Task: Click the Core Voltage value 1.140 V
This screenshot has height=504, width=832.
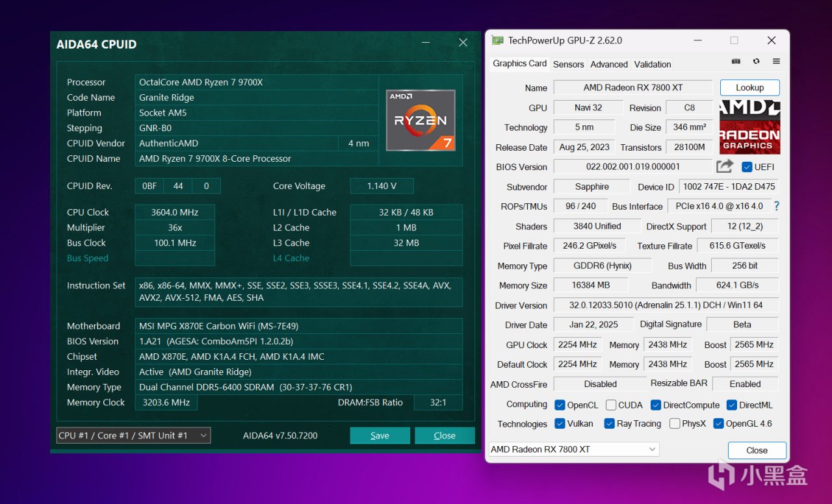Action: point(382,186)
